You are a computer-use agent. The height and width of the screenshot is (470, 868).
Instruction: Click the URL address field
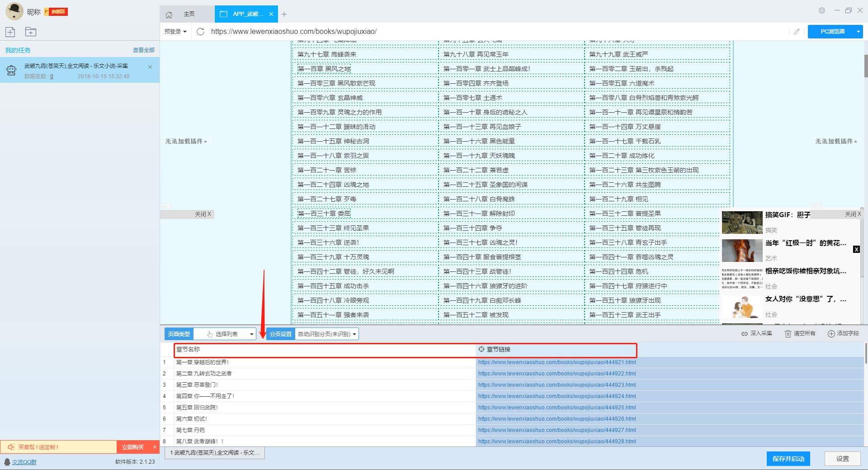tap(497, 31)
